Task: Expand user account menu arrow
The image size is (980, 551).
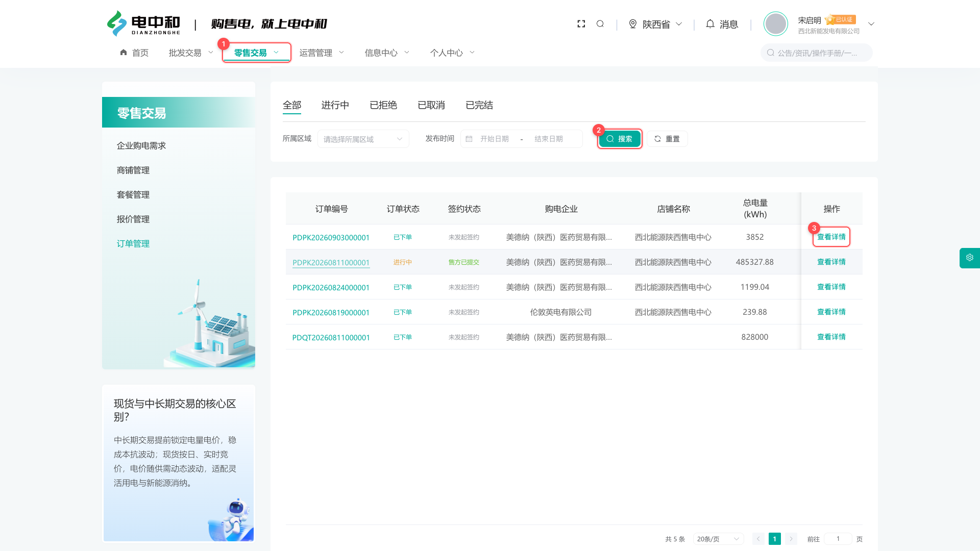Action: coord(871,24)
